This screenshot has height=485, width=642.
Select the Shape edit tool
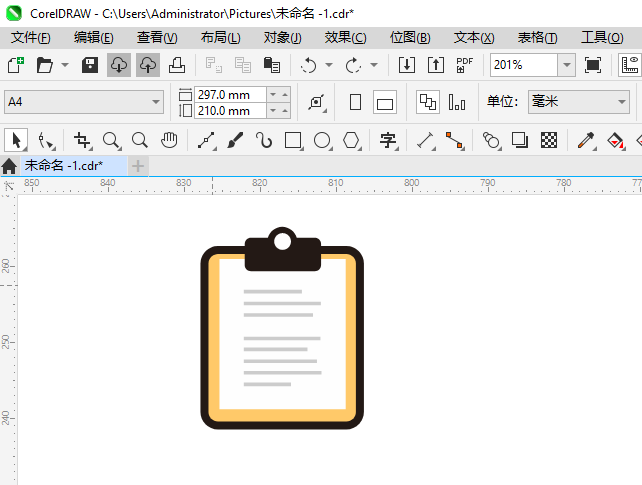coord(45,140)
